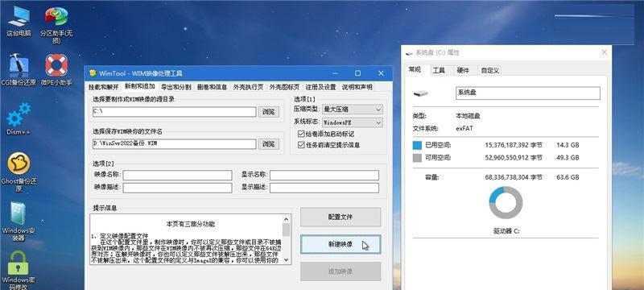644x290 pixels.
Task: Close the WimTool window
Action: 380,73
